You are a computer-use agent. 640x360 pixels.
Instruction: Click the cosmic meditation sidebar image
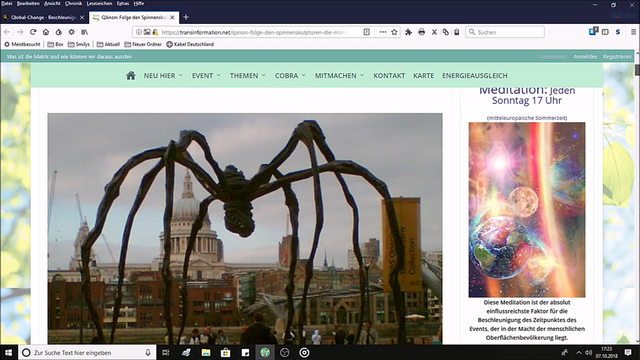click(527, 209)
